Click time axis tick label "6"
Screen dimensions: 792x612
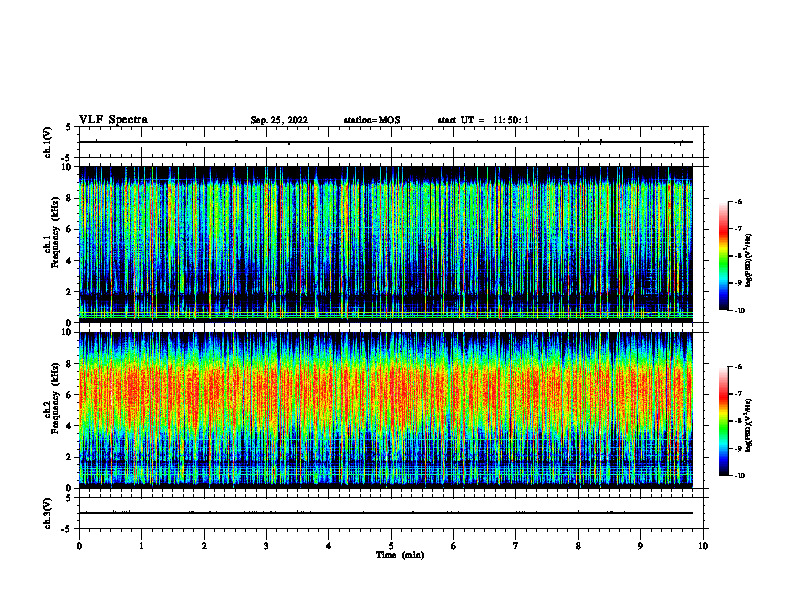tap(454, 546)
